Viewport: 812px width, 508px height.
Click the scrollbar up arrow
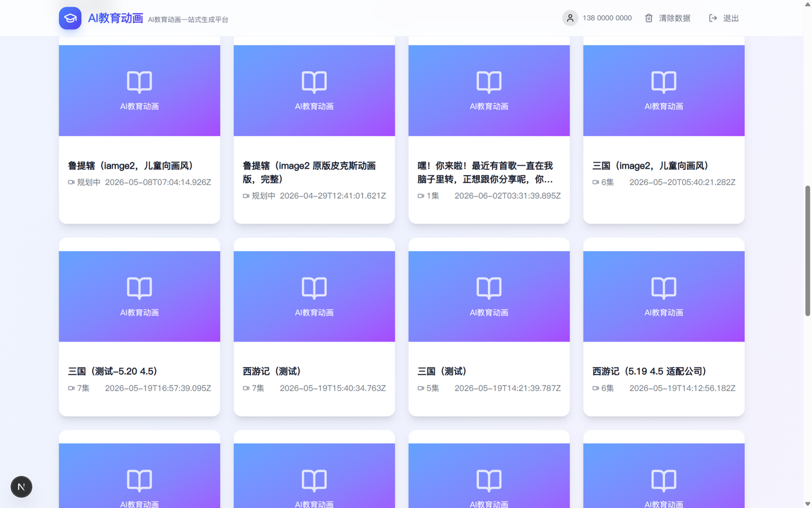point(807,4)
